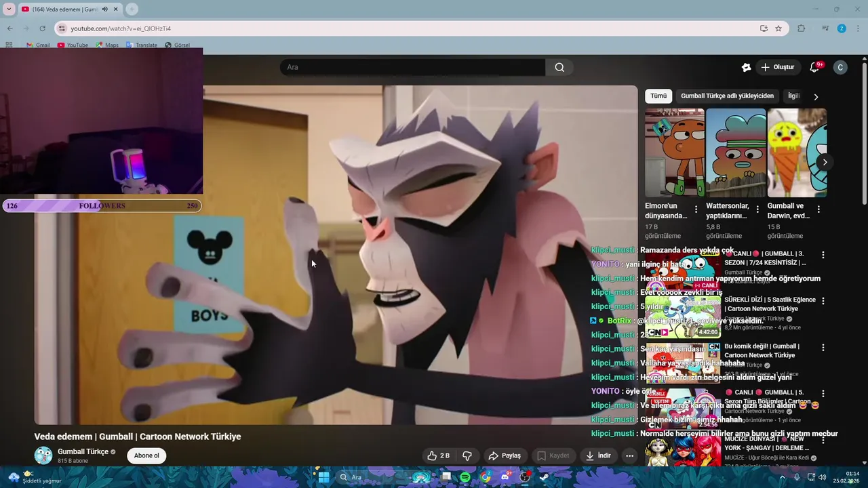Viewport: 868px width, 488px height.
Task: Bookmark this page with the star icon
Action: point(778,28)
